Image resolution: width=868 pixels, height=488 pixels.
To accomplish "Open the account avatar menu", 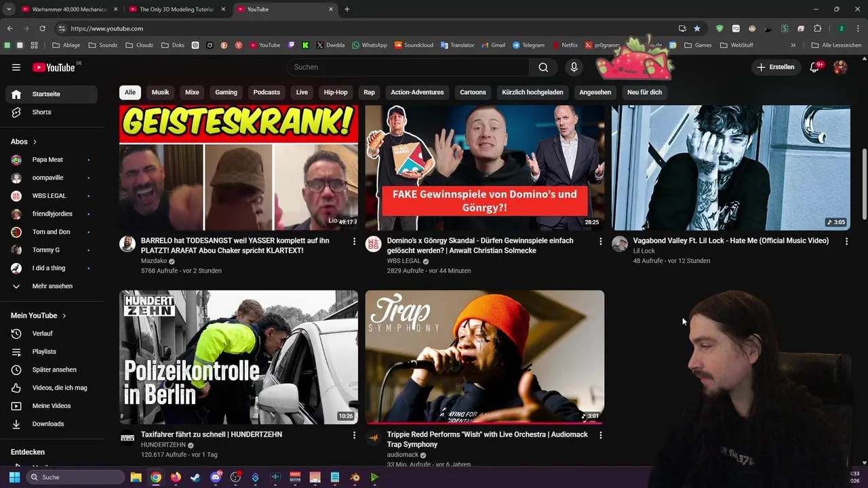I will tap(840, 67).
